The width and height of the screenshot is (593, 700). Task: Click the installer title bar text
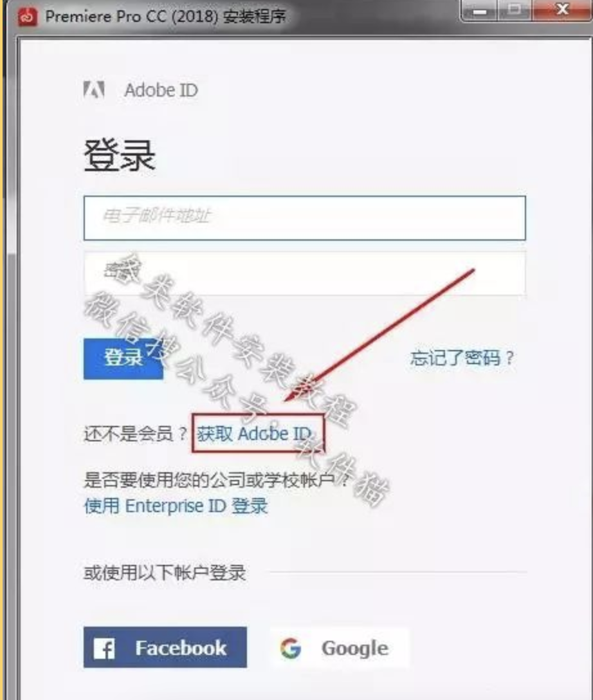(x=165, y=17)
